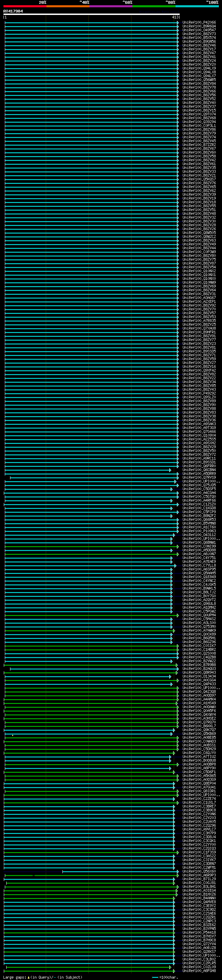222x980 pixels.
Task: Click the UniRef100_Q94LX7 entry
Action: coord(199,76)
